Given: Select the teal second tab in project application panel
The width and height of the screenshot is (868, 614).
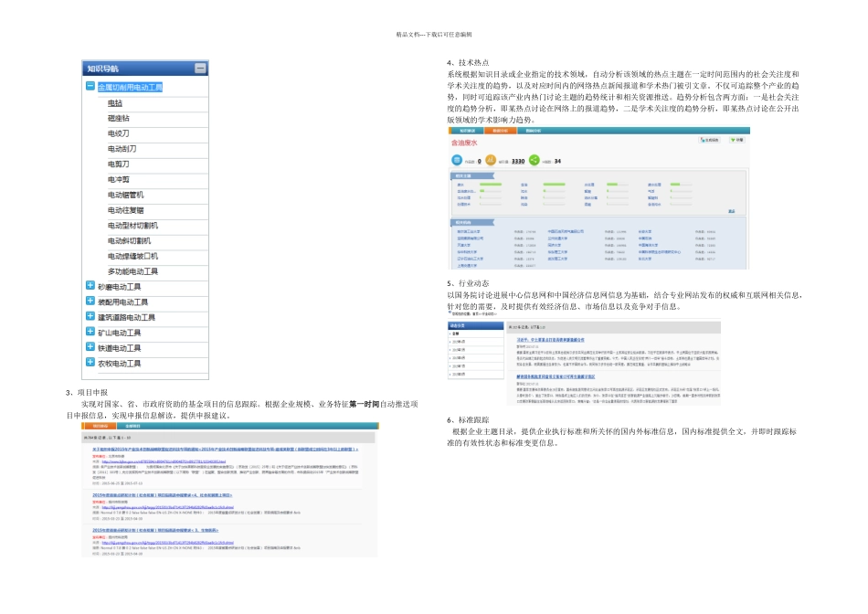Looking at the screenshot, I should click(x=132, y=426).
